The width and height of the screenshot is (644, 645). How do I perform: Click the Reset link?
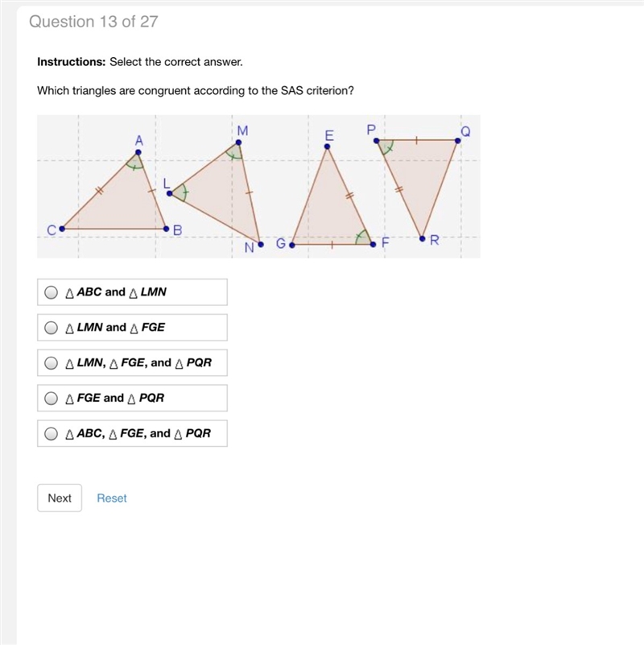pyautogui.click(x=112, y=498)
